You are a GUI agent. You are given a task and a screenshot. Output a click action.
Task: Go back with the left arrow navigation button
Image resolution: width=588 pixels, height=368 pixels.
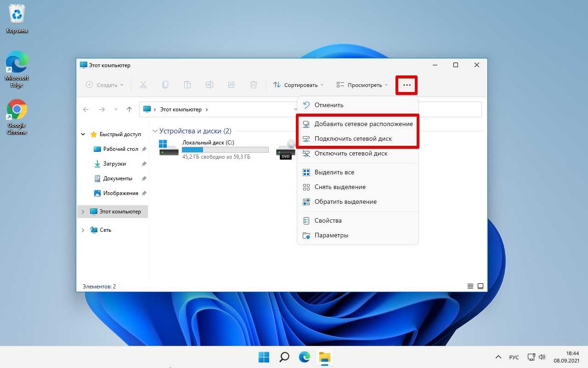[x=86, y=109]
